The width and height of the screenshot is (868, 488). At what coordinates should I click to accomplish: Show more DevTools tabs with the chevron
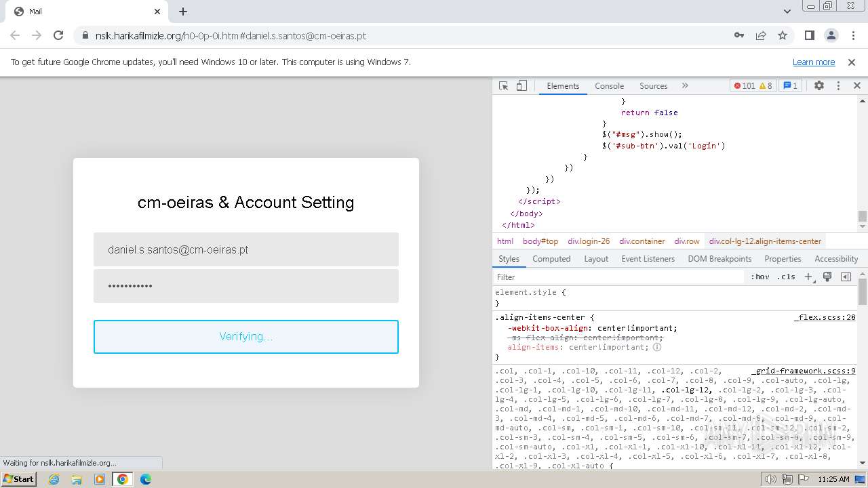tap(685, 86)
